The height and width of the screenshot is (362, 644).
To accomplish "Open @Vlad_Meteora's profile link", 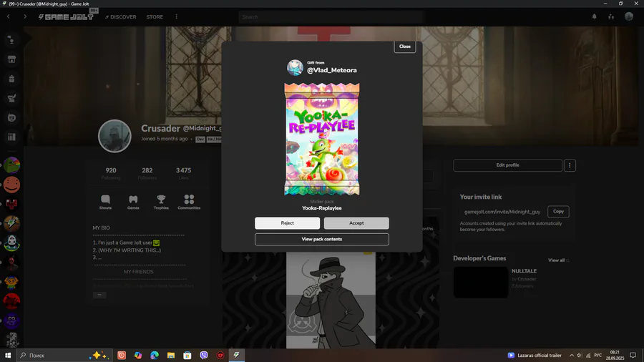I will click(331, 70).
